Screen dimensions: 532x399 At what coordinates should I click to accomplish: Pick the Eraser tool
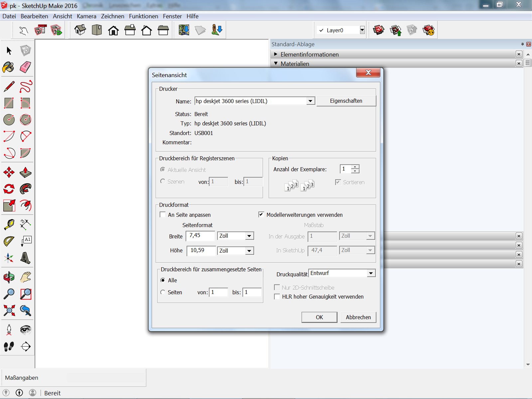(25, 67)
